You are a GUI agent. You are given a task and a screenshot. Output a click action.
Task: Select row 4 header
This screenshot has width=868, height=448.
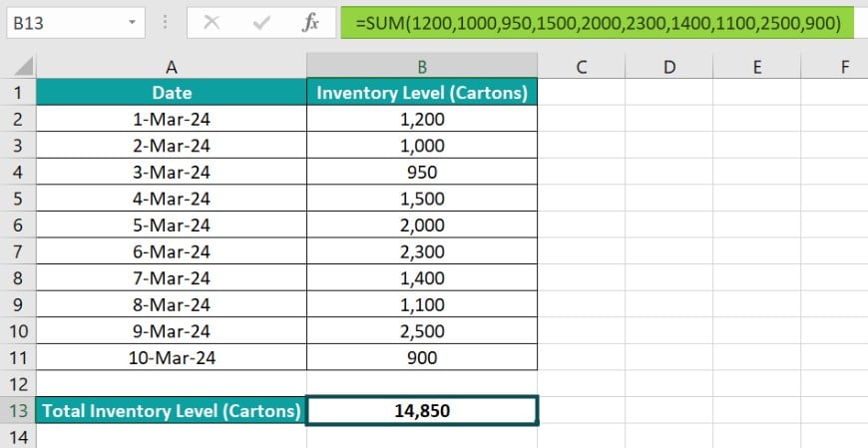tap(18, 172)
